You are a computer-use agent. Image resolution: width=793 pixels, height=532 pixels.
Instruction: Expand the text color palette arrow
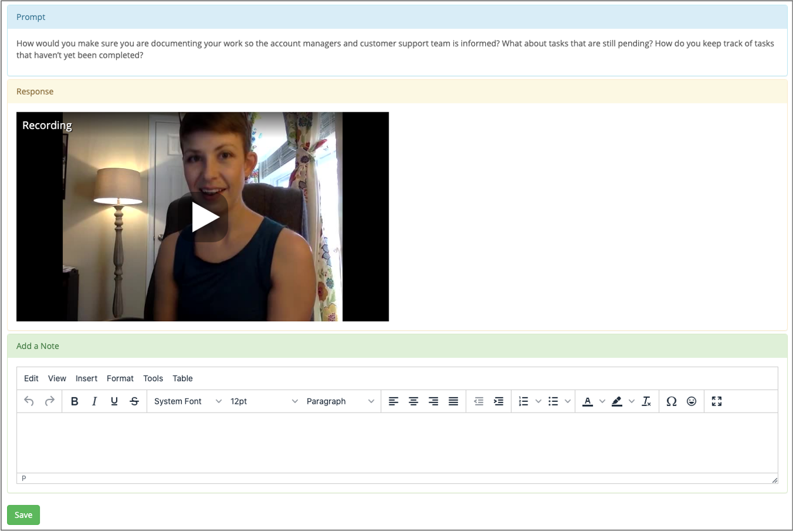point(602,401)
